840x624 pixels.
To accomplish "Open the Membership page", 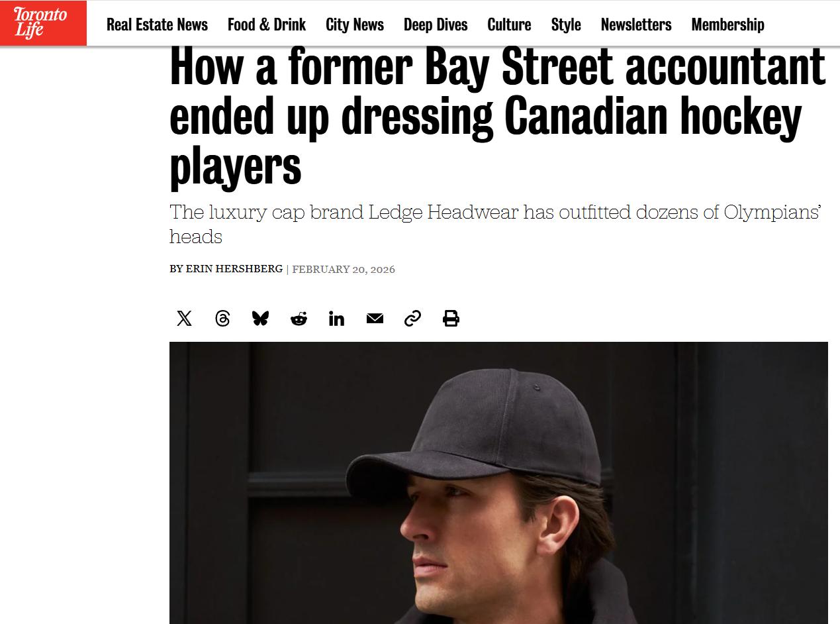I will point(727,25).
